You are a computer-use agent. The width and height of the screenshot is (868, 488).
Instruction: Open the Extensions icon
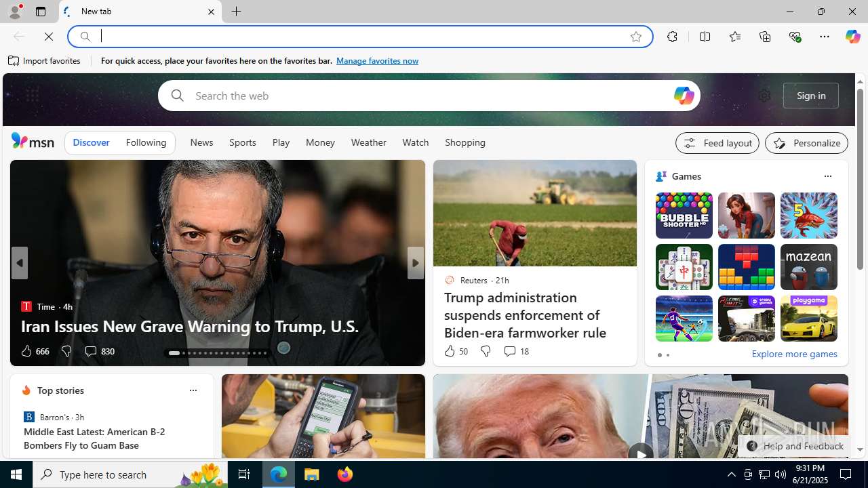(672, 37)
